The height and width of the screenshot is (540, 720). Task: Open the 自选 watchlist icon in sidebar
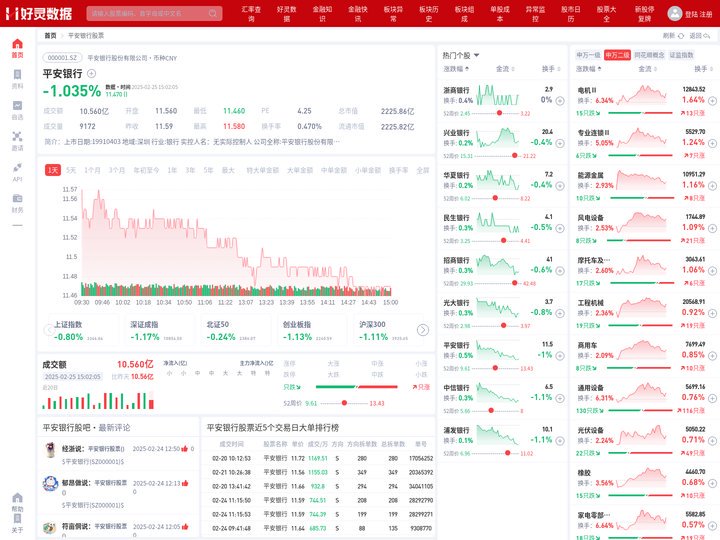pos(17,106)
